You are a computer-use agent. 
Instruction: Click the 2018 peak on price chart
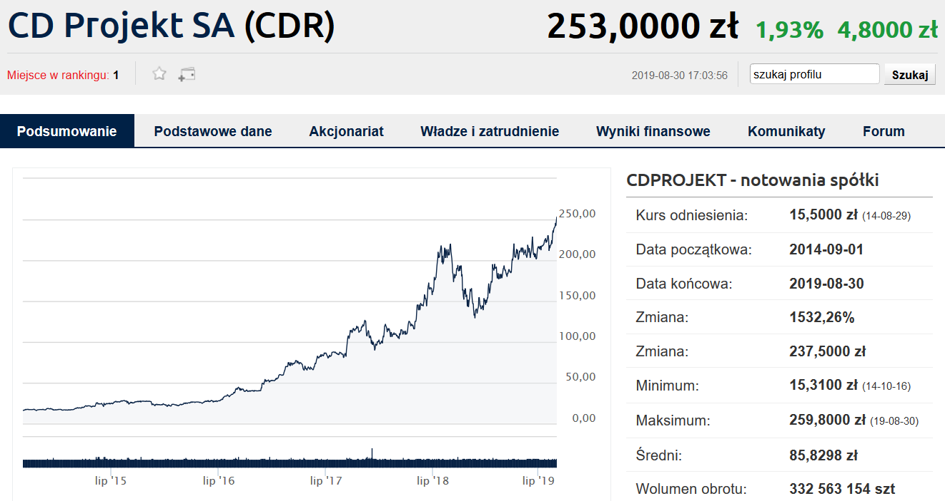click(445, 246)
